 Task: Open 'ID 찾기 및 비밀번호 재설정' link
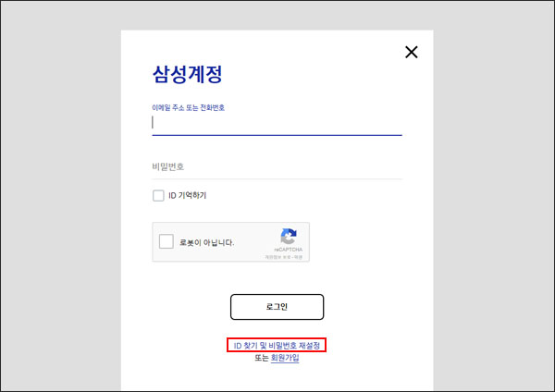pos(277,345)
